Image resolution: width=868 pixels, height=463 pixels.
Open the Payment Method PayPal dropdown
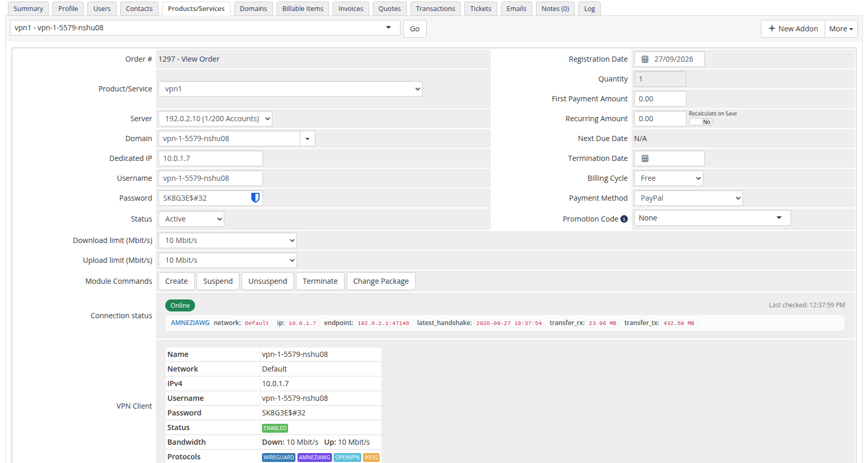(688, 198)
